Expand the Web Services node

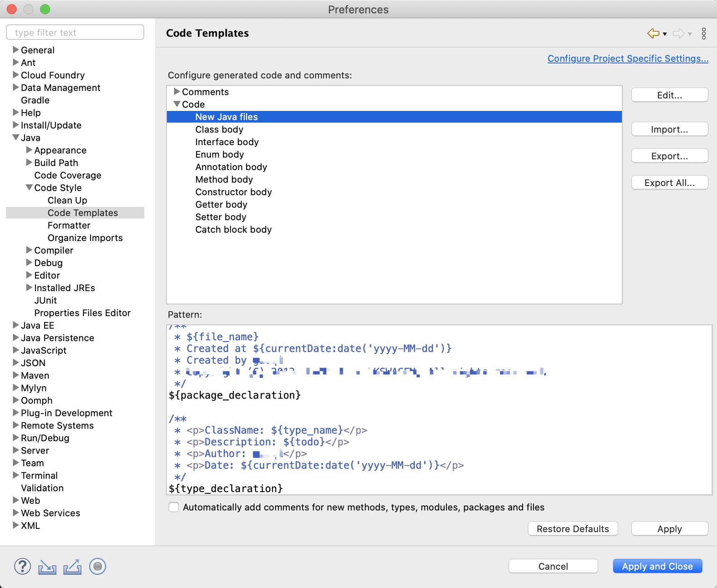tap(16, 513)
